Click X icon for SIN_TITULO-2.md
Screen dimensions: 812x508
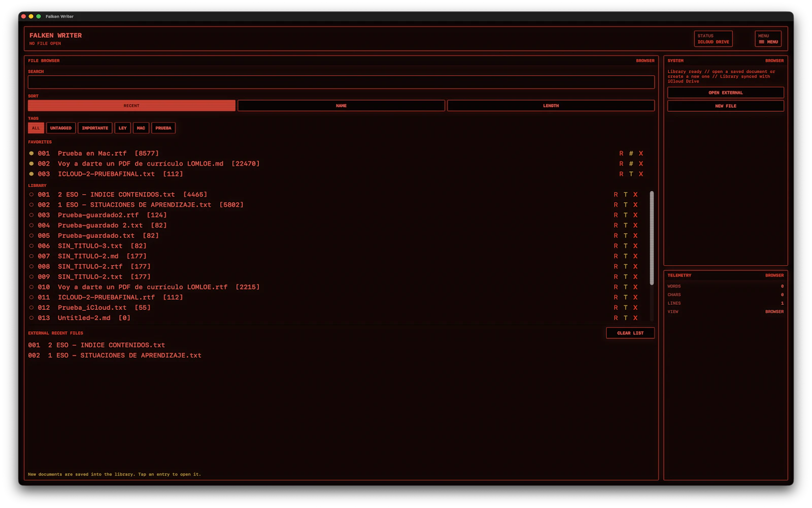point(635,256)
